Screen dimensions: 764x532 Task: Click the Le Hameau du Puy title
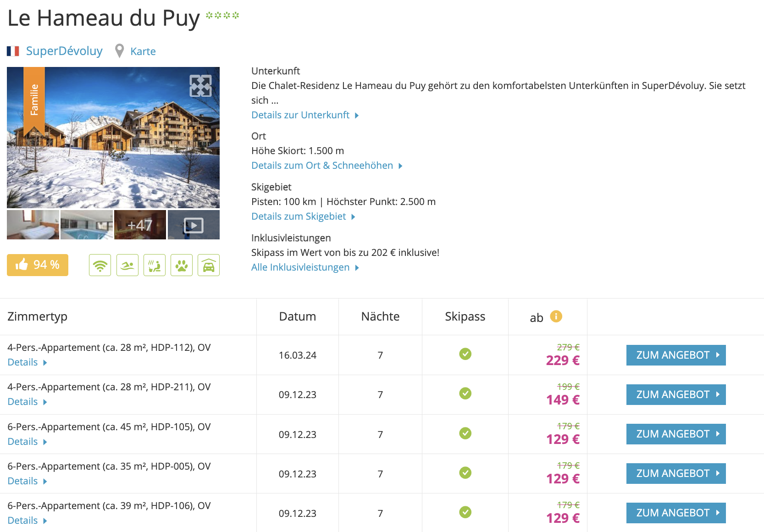pyautogui.click(x=104, y=18)
